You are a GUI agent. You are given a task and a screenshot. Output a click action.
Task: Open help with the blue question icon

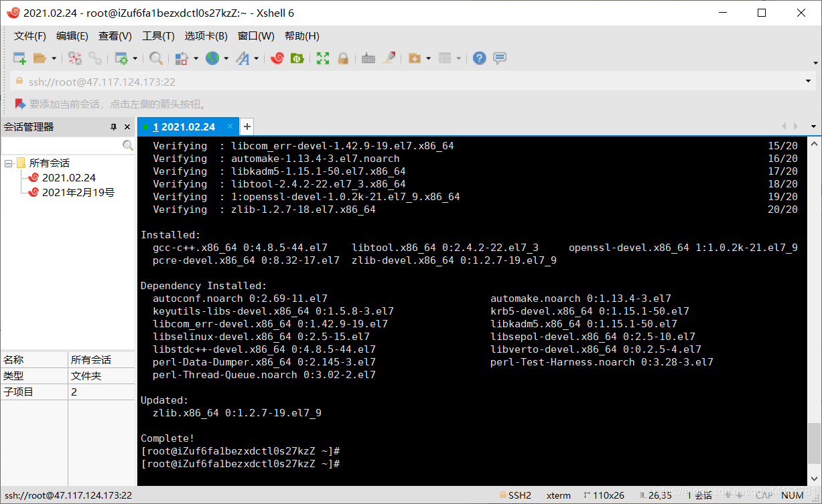479,58
